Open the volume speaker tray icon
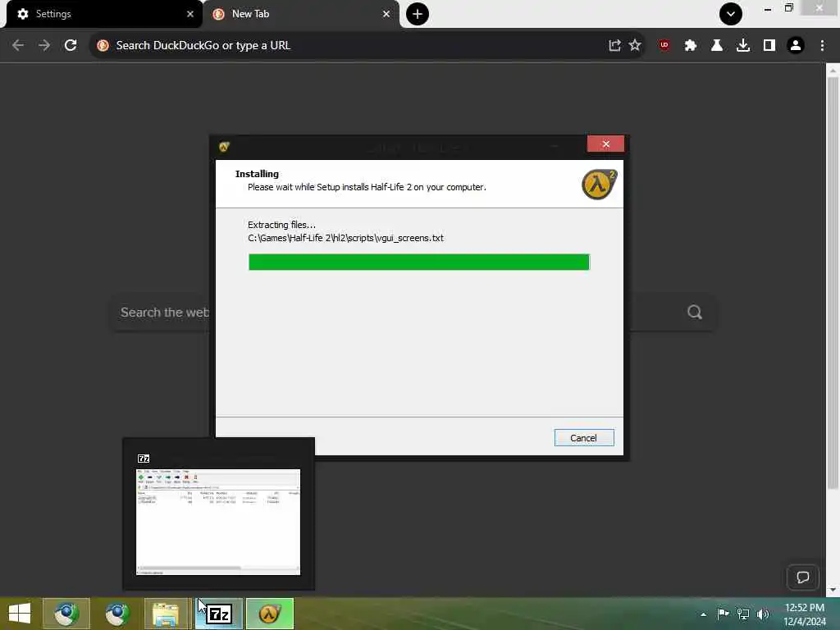Screen dimensions: 840x630 pyautogui.click(x=763, y=614)
